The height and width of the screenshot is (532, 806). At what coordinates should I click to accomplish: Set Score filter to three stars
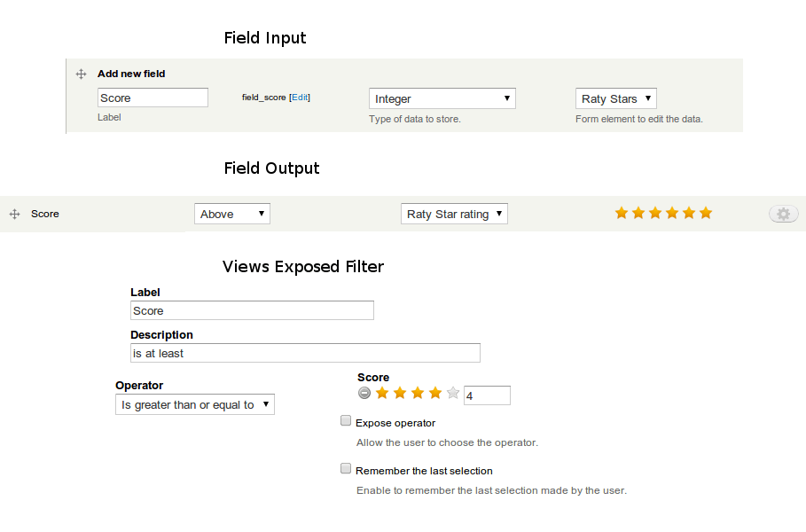[x=418, y=393]
